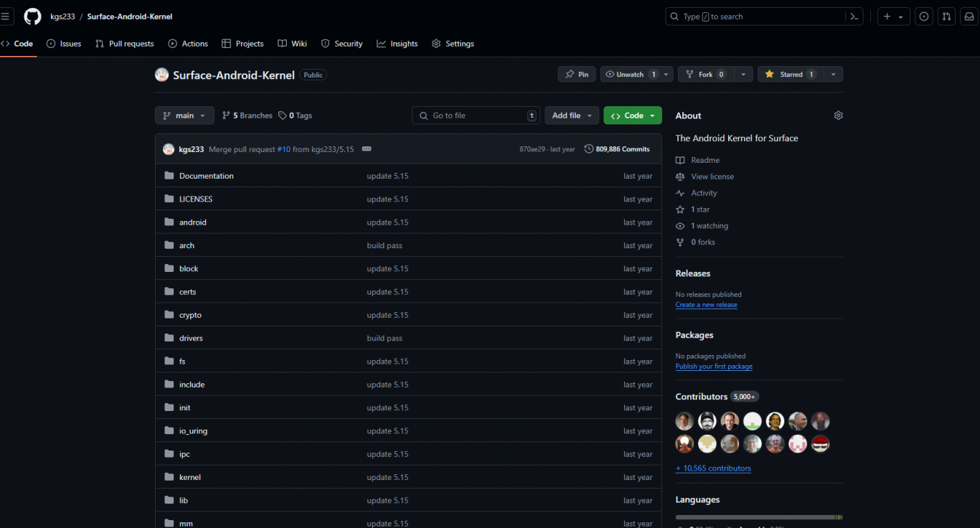Open the Projects tab
The height and width of the screenshot is (528, 980).
[x=242, y=44]
